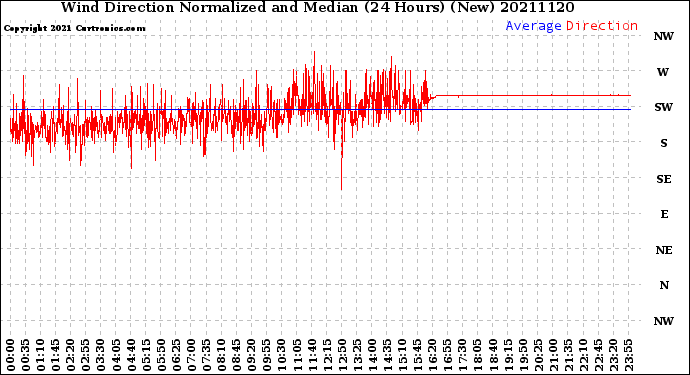Screen dimensions: 690x375
Task: Click the 08:10 time axis label
Action: pyautogui.click(x=221, y=355)
